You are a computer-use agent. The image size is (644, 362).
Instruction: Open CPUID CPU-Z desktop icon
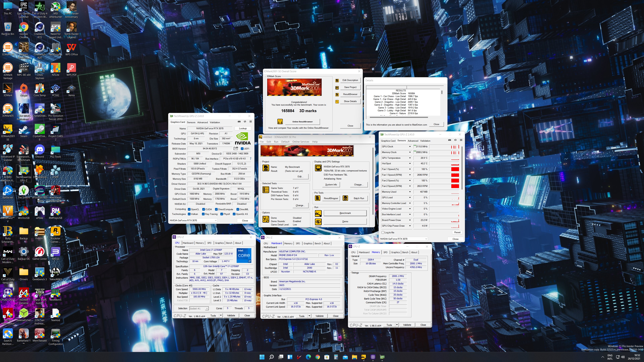tap(8, 295)
